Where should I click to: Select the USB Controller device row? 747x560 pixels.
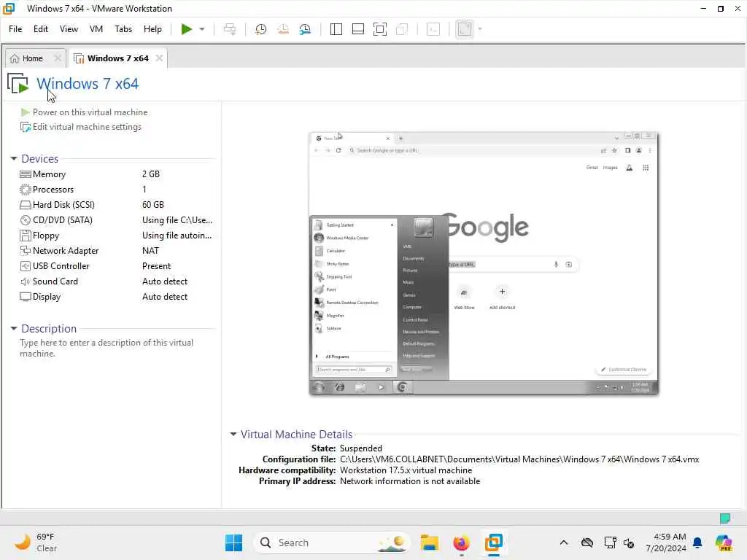tap(117, 266)
